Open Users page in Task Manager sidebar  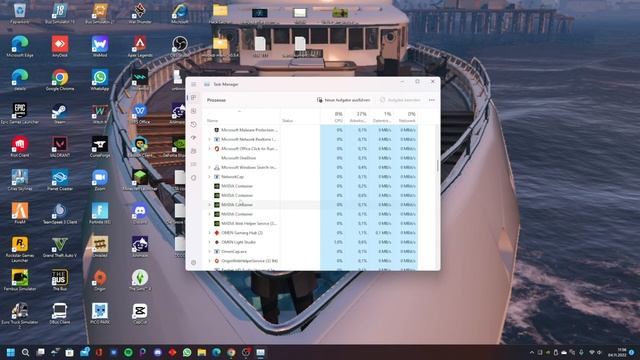(x=193, y=151)
